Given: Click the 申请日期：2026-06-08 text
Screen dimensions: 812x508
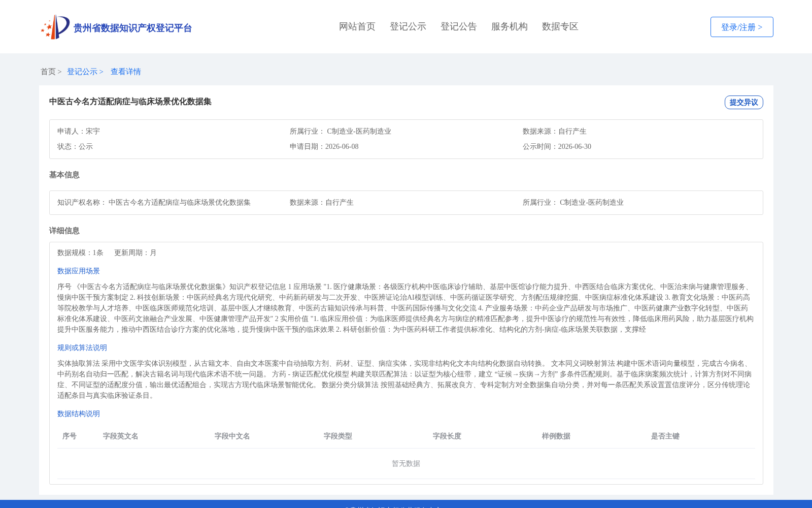Looking at the screenshot, I should 324,146.
